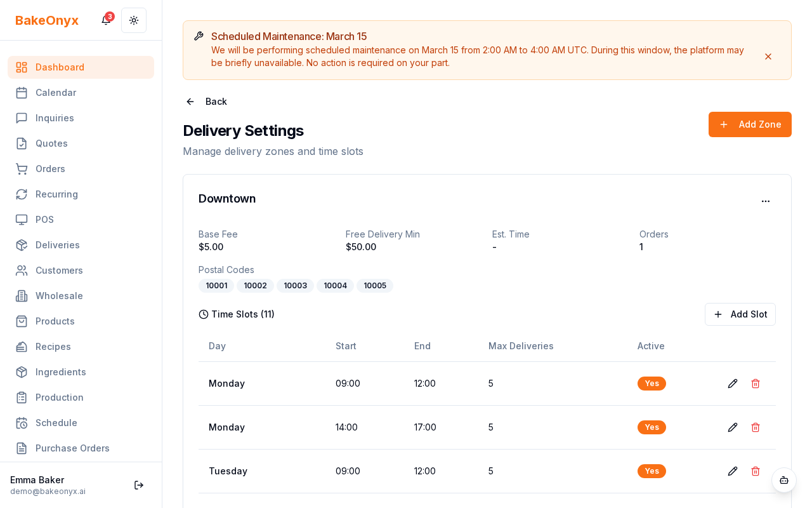Delete the Tuesday slot using trash icon

point(756,471)
